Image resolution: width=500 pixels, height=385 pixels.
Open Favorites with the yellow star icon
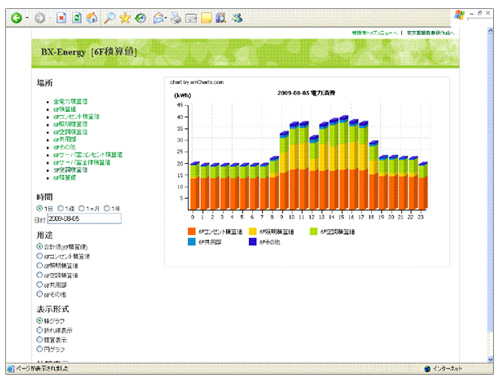(125, 18)
